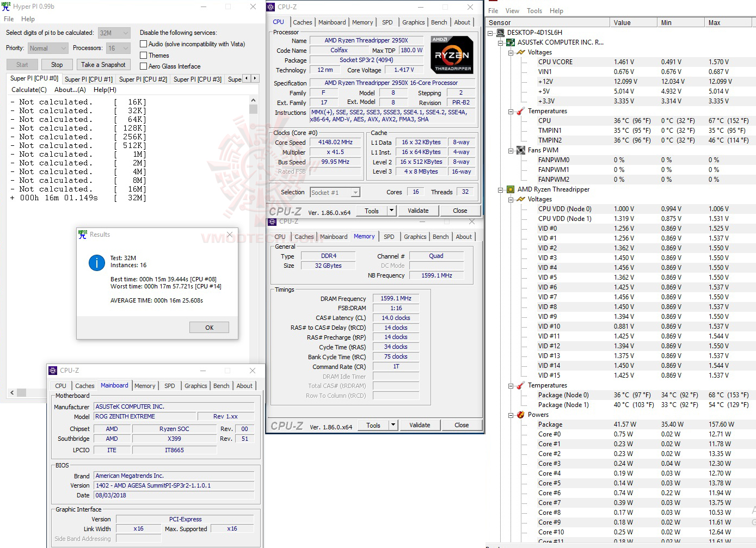Enable Audio service disable checkbox
This screenshot has height=548, width=756.
coord(144,44)
